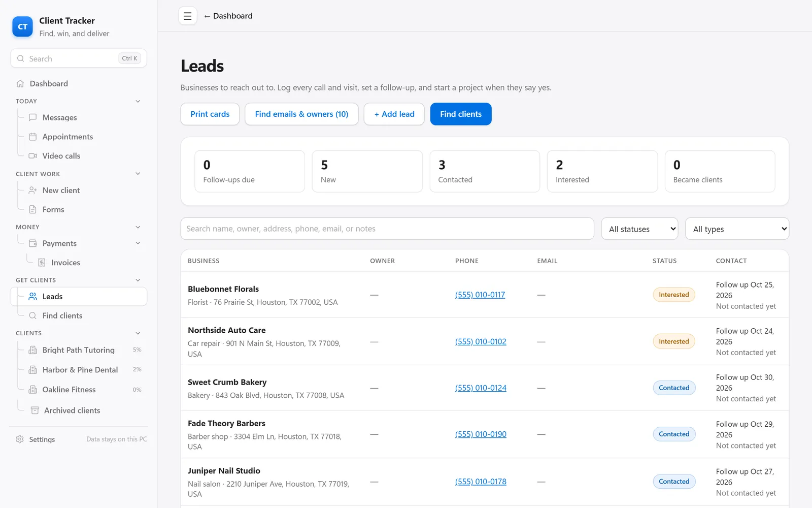Click the blue Find clients button
The image size is (812, 508).
click(x=461, y=114)
